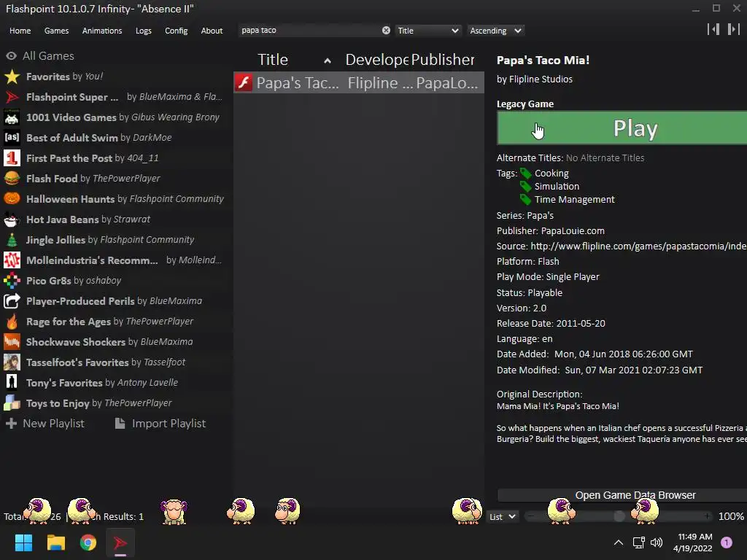The image size is (747, 560).
Task: Click the Tasselfoot's Favorites portrait icon
Action: coord(12,362)
